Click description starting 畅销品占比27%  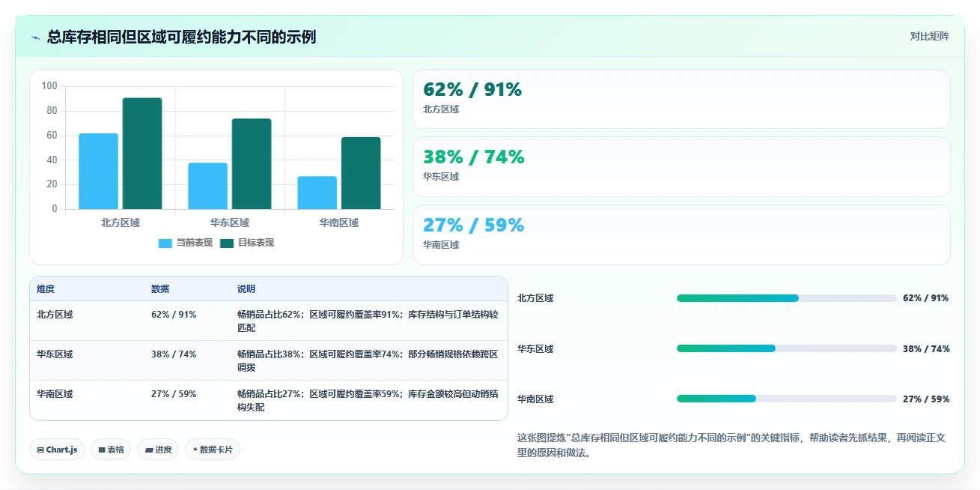click(x=368, y=401)
